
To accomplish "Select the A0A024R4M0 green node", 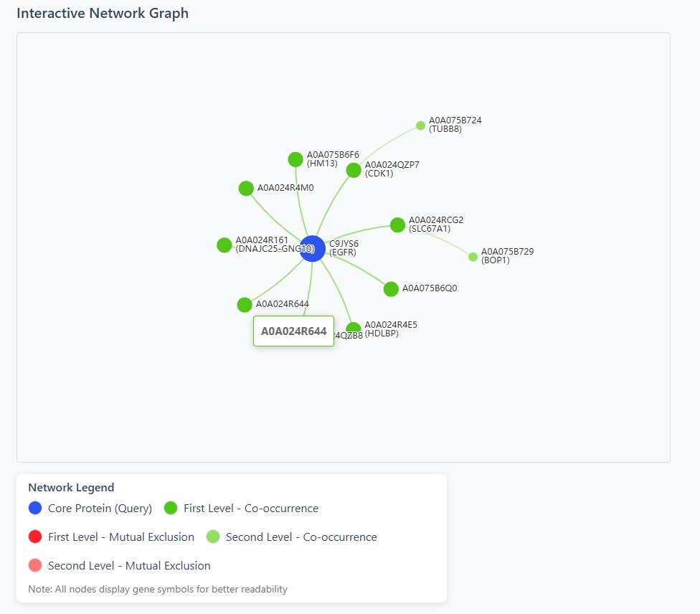I will click(x=246, y=188).
